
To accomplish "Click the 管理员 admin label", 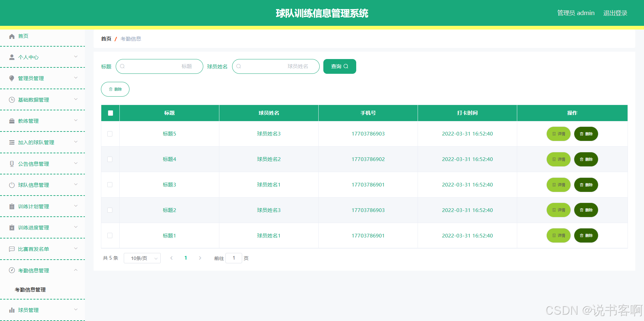I will point(576,13).
